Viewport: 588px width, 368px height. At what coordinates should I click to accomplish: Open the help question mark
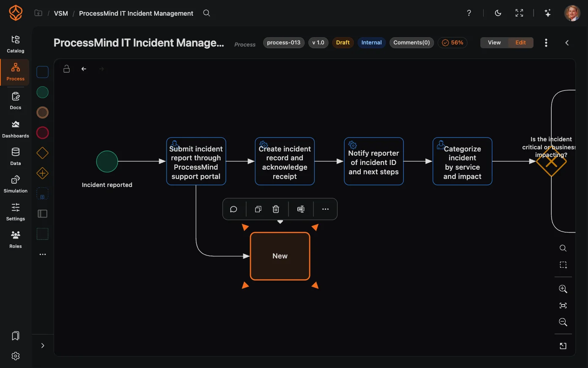469,13
